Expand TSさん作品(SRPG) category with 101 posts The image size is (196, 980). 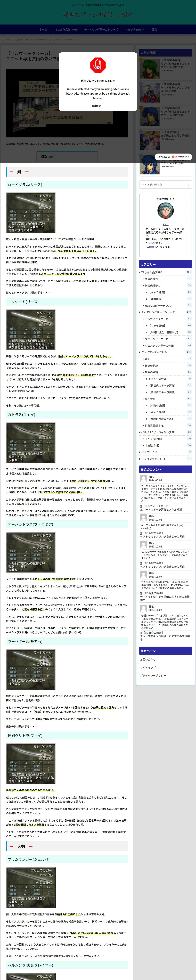point(166,272)
